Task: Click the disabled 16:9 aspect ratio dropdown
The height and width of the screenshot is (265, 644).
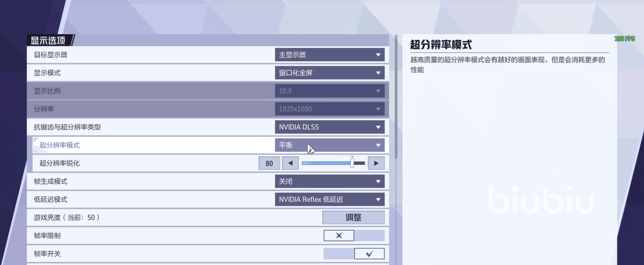Action: click(x=330, y=91)
